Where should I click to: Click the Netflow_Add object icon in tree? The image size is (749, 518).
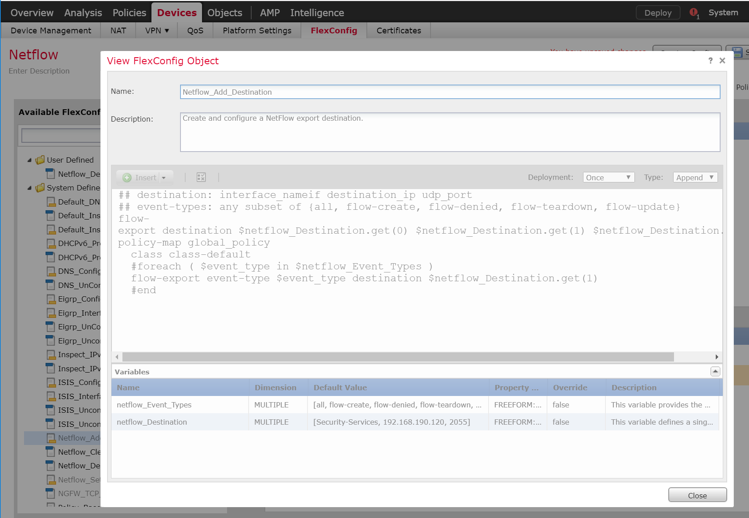pyautogui.click(x=50, y=438)
